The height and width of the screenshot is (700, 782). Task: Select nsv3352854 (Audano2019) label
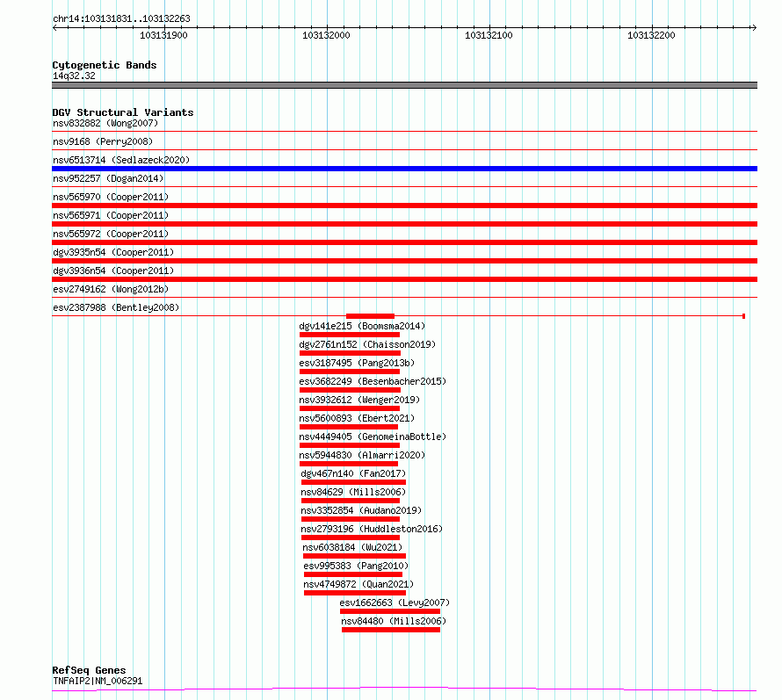(x=361, y=510)
